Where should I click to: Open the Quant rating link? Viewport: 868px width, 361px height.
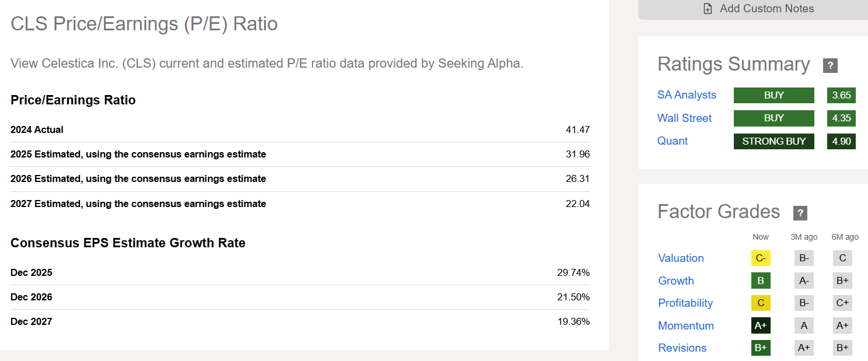coord(673,141)
